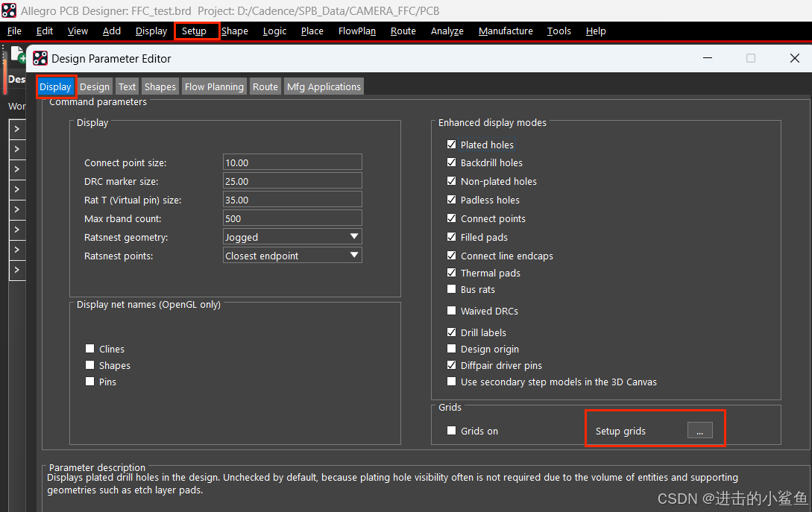
Task: Open the Display menu in menu bar
Action: pyautogui.click(x=151, y=31)
